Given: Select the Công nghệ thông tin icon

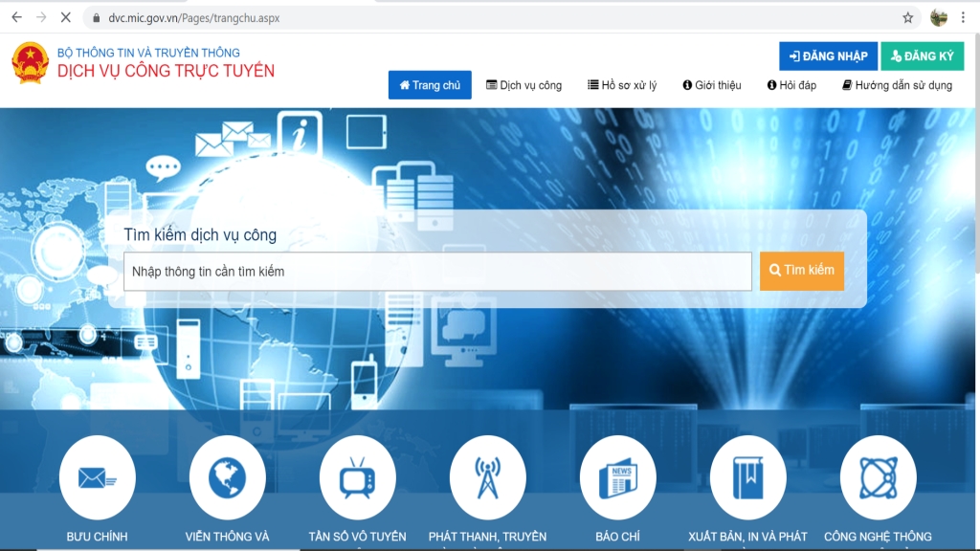Looking at the screenshot, I should click(878, 476).
